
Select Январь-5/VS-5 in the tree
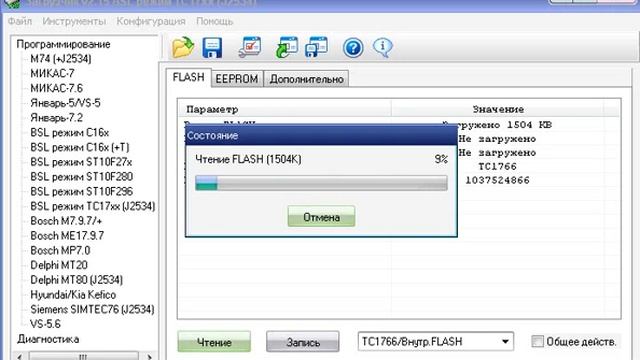65,103
